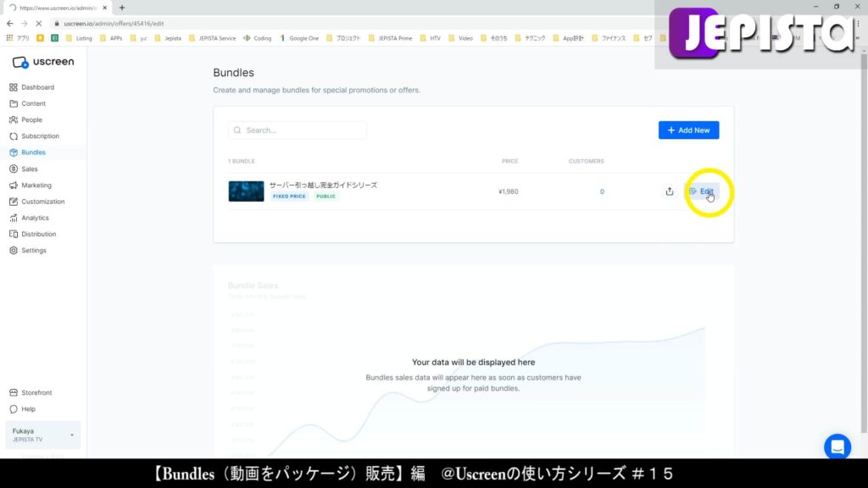Click the Content folder icon

[x=14, y=103]
